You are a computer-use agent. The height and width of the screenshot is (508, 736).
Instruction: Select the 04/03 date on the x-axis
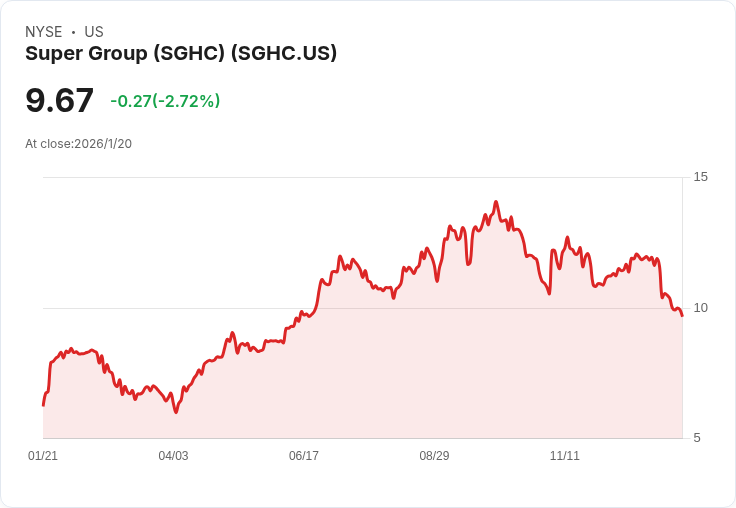pyautogui.click(x=173, y=456)
